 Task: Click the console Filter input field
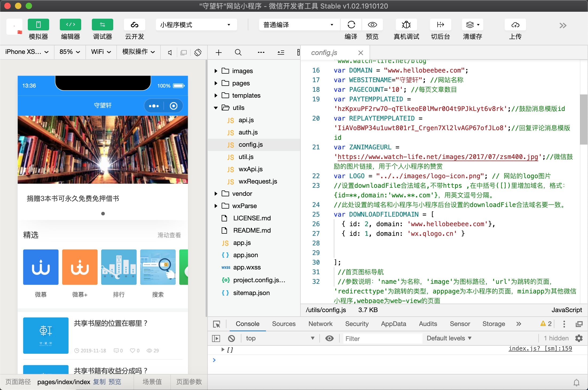382,339
